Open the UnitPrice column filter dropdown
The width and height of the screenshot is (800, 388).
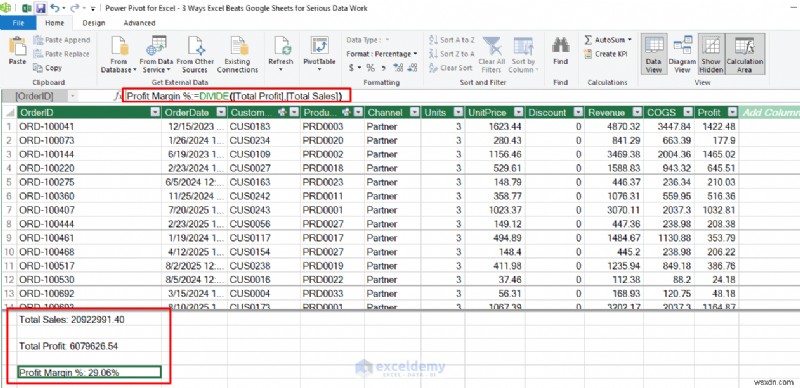pyautogui.click(x=518, y=113)
